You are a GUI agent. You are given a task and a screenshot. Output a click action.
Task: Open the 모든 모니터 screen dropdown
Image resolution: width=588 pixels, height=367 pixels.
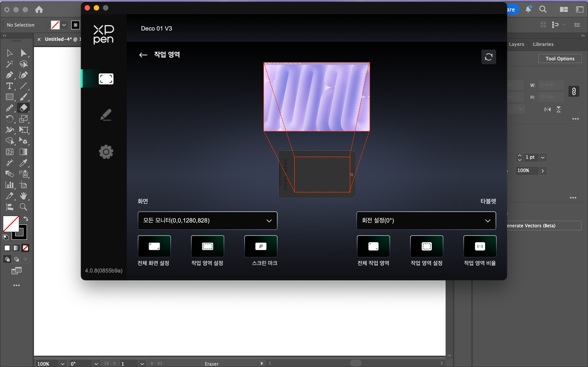[x=207, y=220]
